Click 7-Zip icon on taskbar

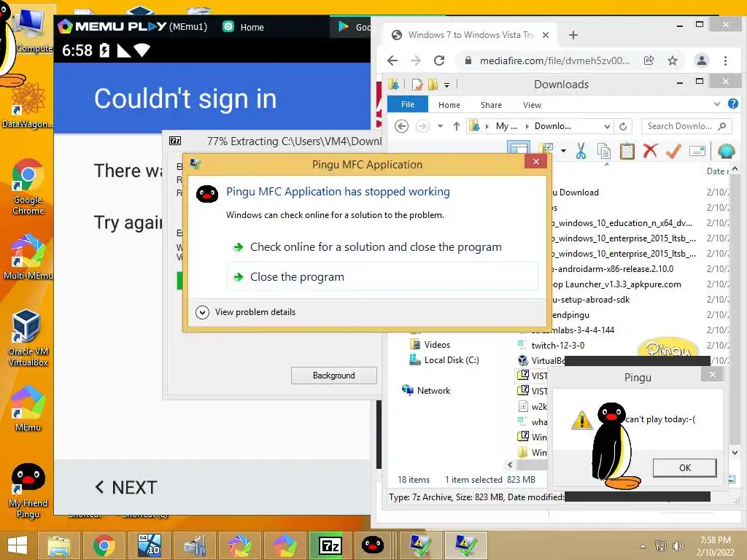pos(330,545)
